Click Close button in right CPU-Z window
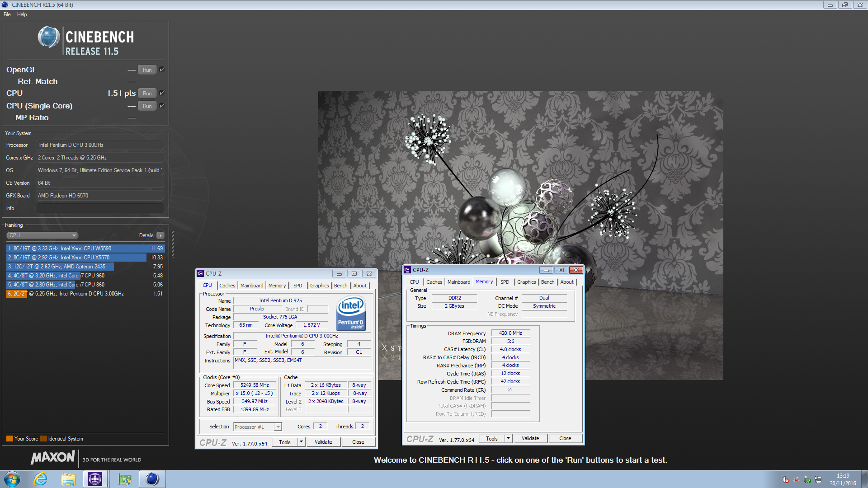868x488 pixels. click(565, 439)
